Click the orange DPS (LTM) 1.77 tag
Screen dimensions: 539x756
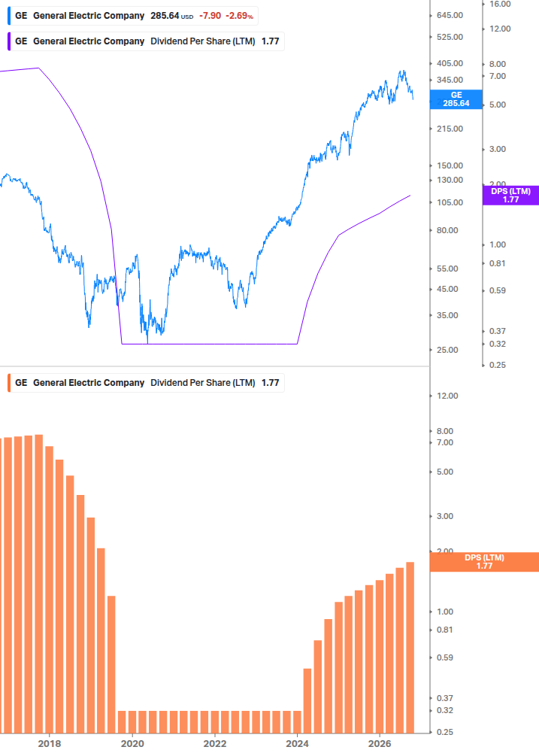pyautogui.click(x=484, y=562)
